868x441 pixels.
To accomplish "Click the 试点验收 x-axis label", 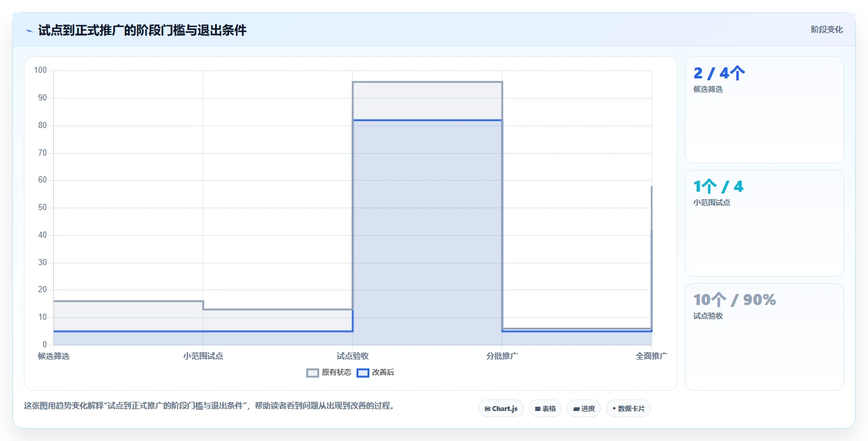I will tap(353, 356).
